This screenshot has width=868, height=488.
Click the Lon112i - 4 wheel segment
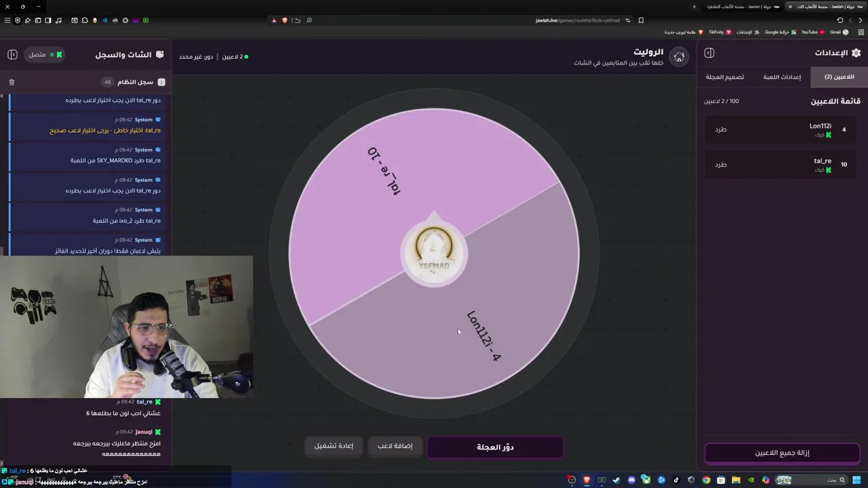pyautogui.click(x=484, y=335)
